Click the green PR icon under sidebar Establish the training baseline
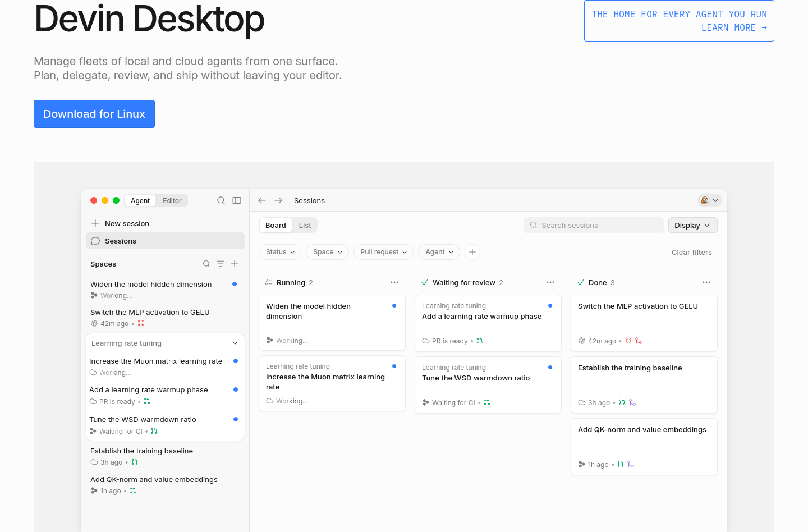 (135, 462)
